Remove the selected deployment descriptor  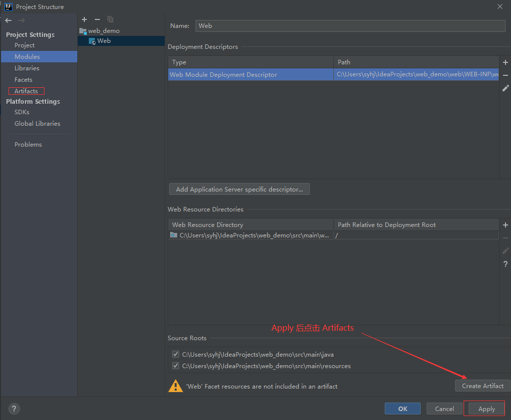click(x=506, y=75)
